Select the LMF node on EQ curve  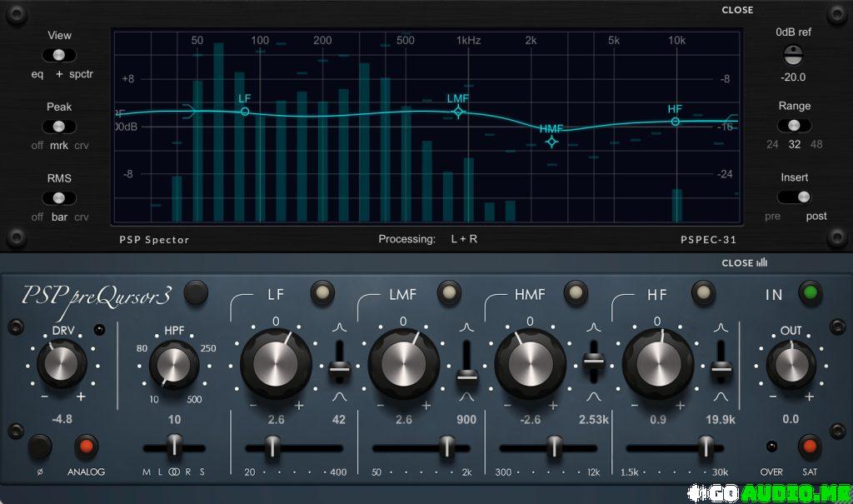459,112
